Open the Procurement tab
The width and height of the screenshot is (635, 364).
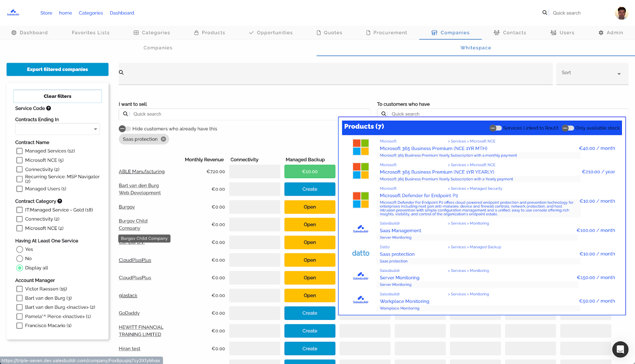point(387,33)
